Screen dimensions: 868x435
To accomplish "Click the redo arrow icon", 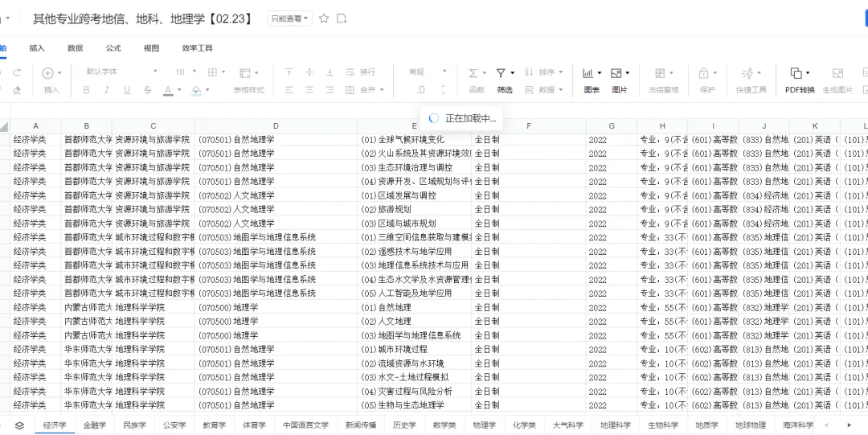I will (17, 72).
